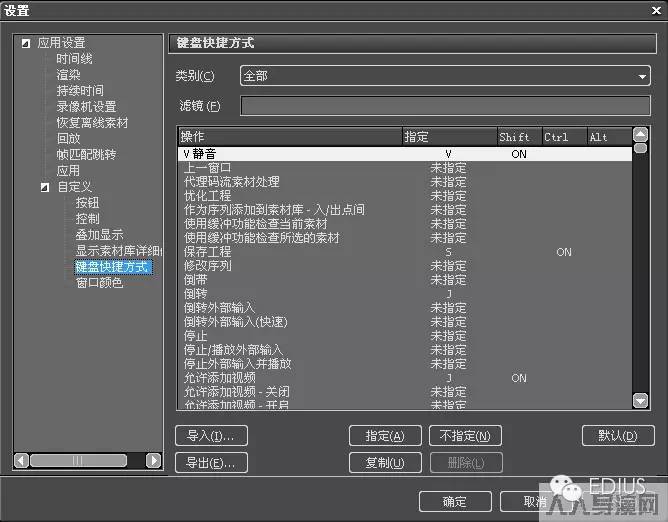Open 录像机设置 in the settings tree

[86, 107]
